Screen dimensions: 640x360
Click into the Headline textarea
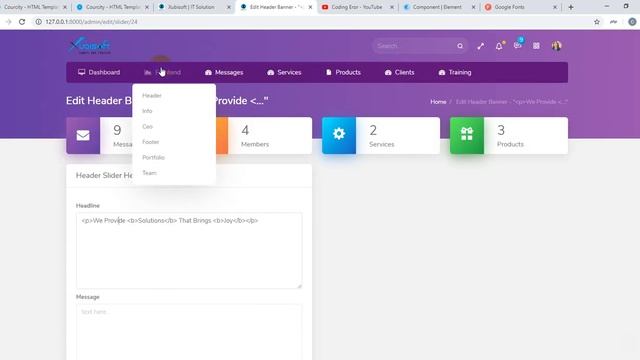pos(189,251)
